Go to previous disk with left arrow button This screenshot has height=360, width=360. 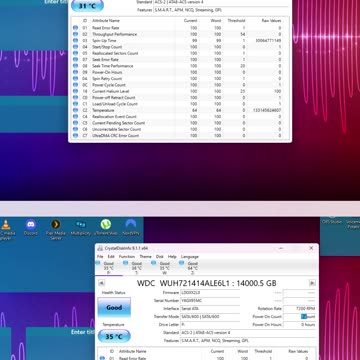click(101, 283)
